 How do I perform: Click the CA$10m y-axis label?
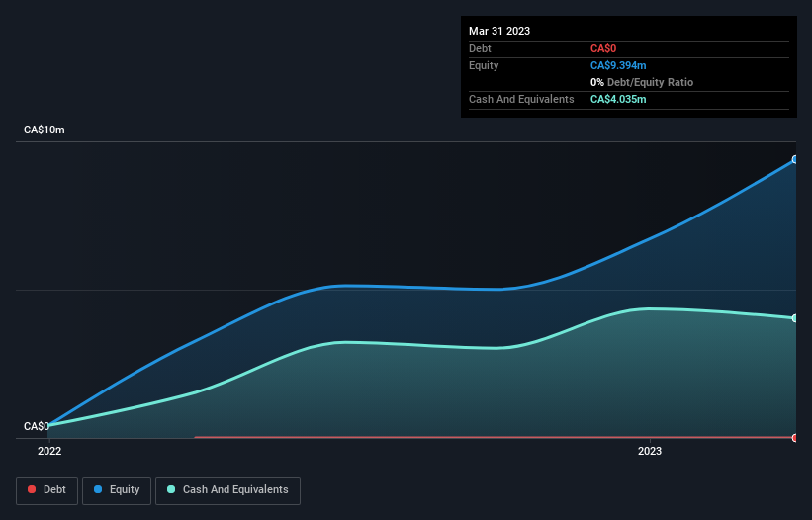[x=45, y=130]
